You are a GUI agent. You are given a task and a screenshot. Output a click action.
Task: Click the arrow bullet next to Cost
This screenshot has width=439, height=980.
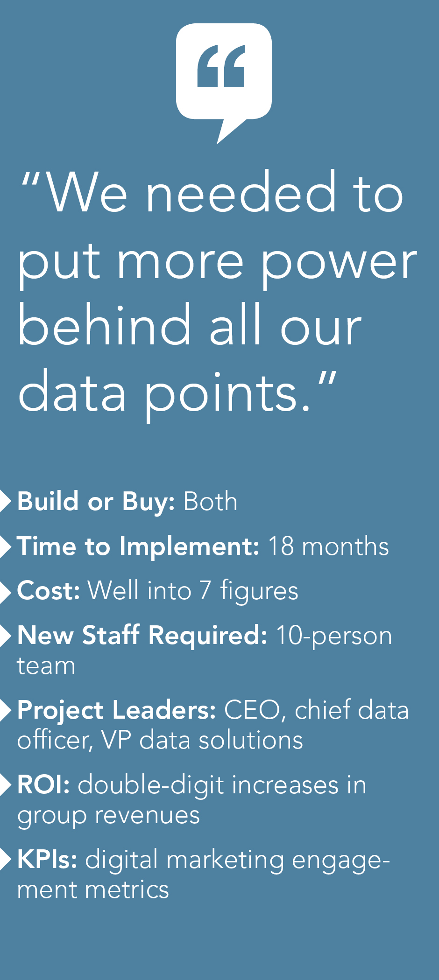5,591
